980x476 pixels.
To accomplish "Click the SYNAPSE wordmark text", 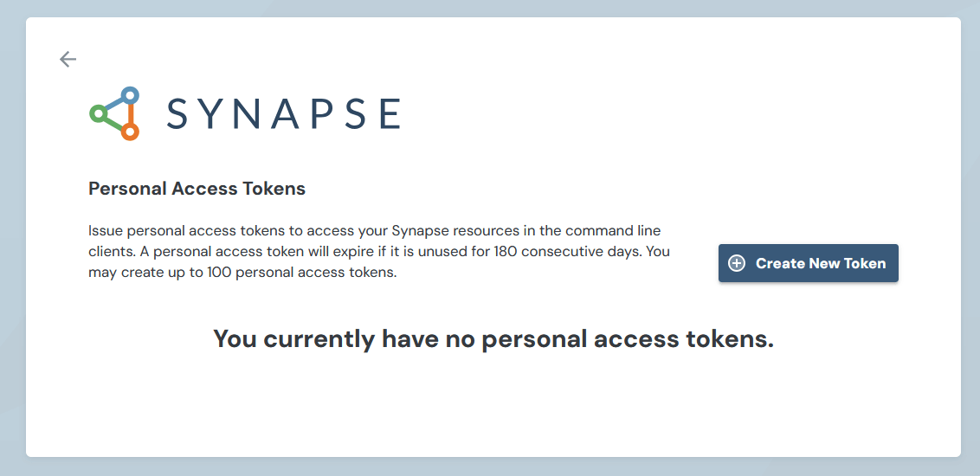I will pyautogui.click(x=283, y=113).
